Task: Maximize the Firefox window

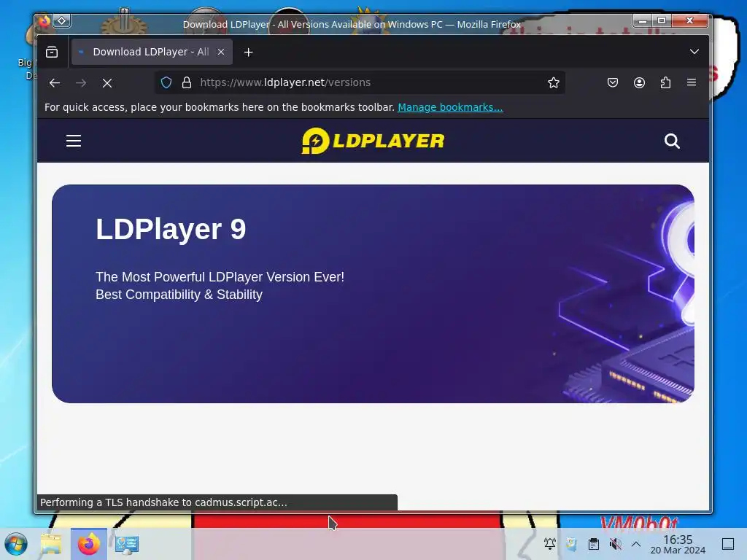Action: [x=662, y=20]
